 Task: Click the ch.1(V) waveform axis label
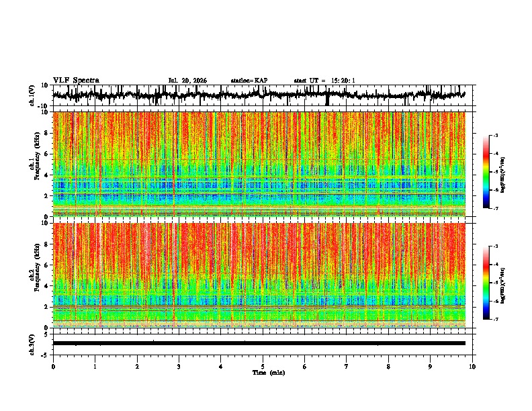pyautogui.click(x=33, y=95)
